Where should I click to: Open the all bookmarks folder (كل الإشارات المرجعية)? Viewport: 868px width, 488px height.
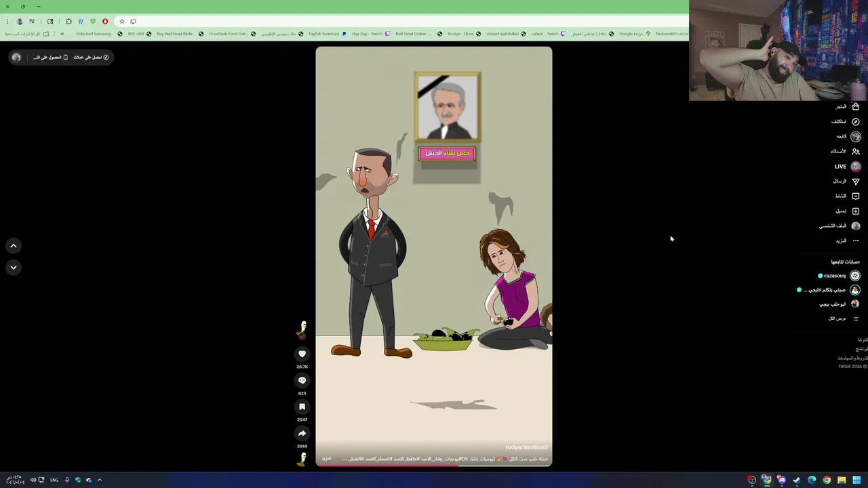click(x=27, y=34)
